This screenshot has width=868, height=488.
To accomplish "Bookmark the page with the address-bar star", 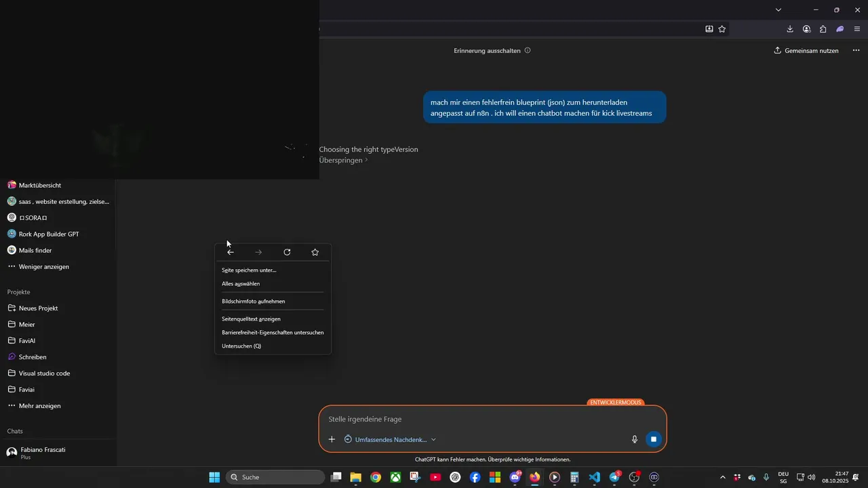I will pos(722,29).
